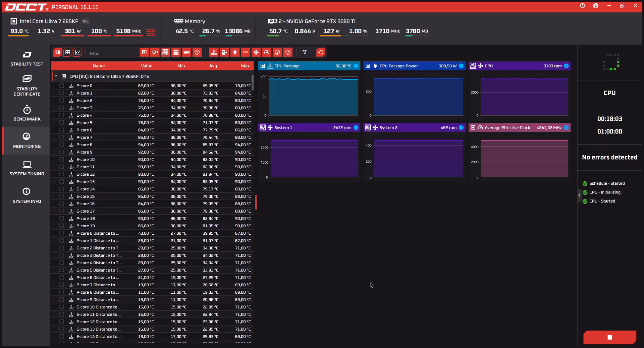Expand the collapsed right side panel arrow

point(579,195)
